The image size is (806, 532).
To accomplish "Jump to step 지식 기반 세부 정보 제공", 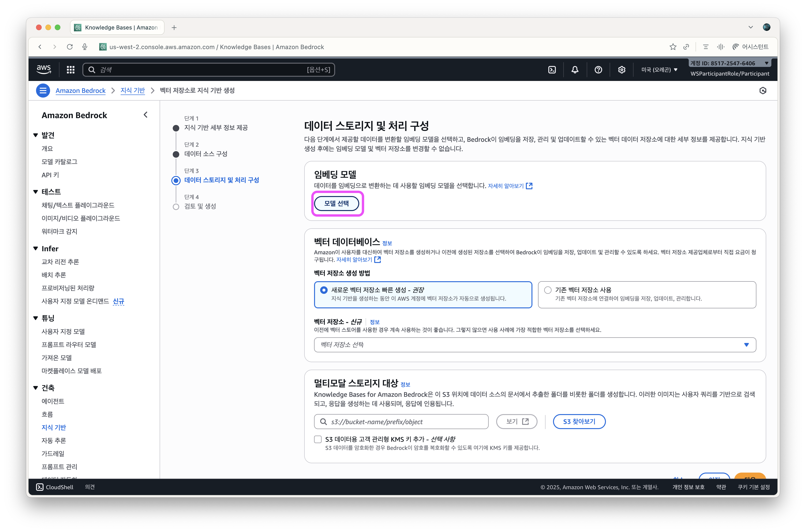I will click(x=216, y=128).
